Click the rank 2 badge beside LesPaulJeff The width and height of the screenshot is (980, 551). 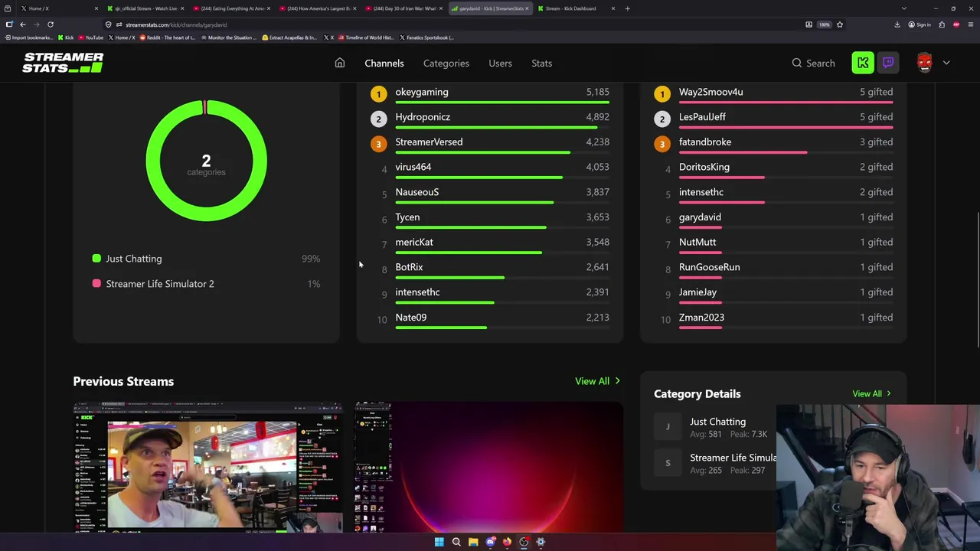click(x=662, y=119)
